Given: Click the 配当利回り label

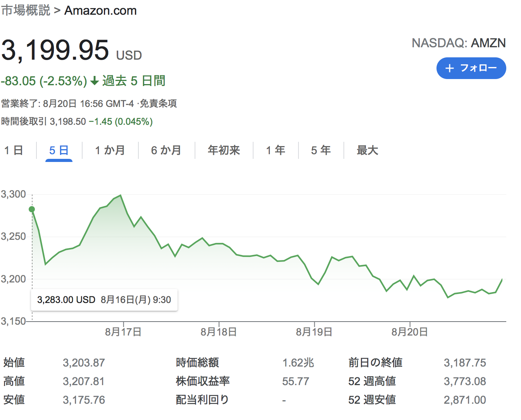Looking at the screenshot, I should click(202, 400).
